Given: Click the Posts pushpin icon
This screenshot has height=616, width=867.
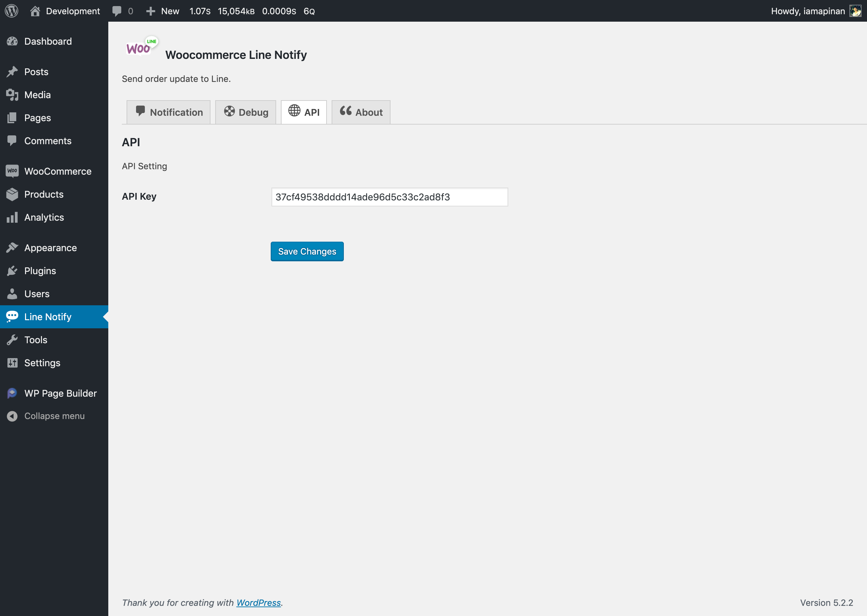Looking at the screenshot, I should [x=12, y=72].
